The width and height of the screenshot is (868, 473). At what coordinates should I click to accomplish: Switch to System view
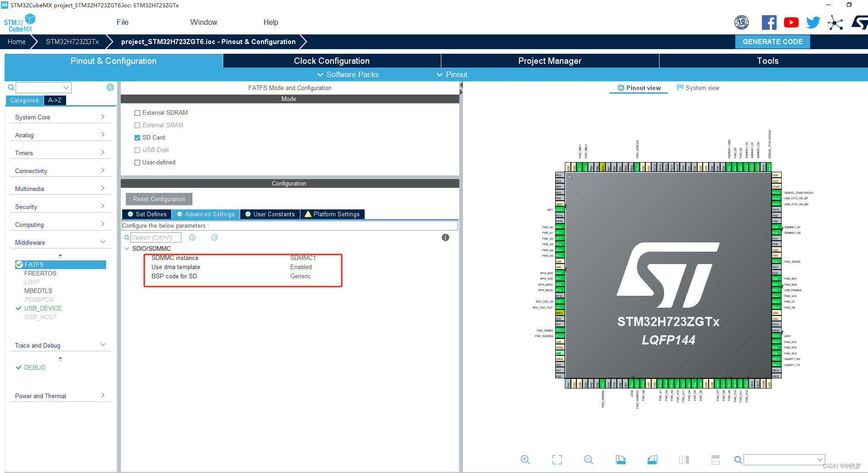[x=698, y=88]
